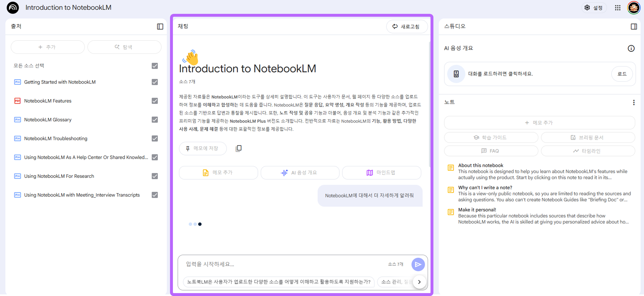Collapse the 출처 sources panel
Image resolution: width=644 pixels, height=296 pixels.
click(x=160, y=26)
